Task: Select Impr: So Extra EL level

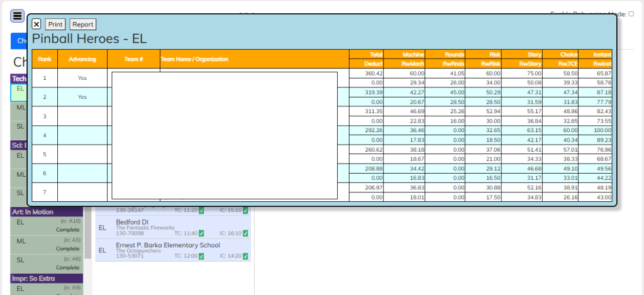Action: (x=47, y=289)
